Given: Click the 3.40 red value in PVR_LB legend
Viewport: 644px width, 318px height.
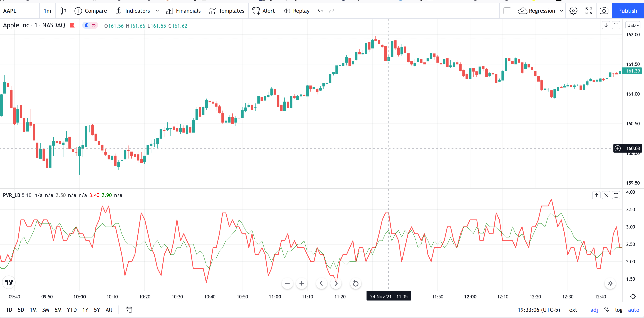Looking at the screenshot, I should 94,195.
